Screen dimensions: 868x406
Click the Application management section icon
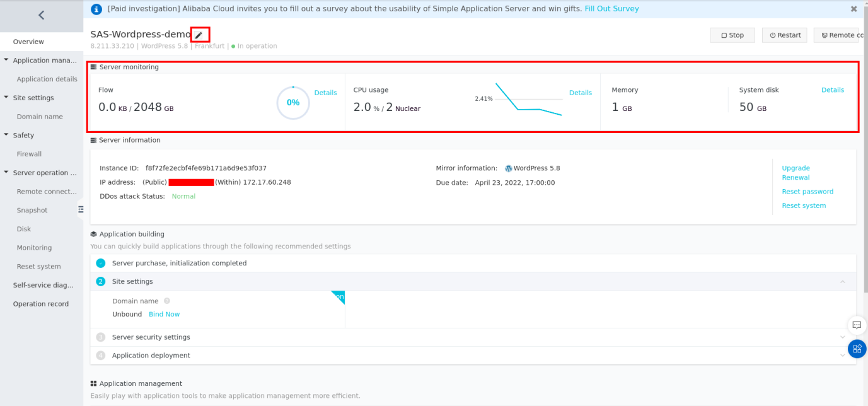(94, 383)
